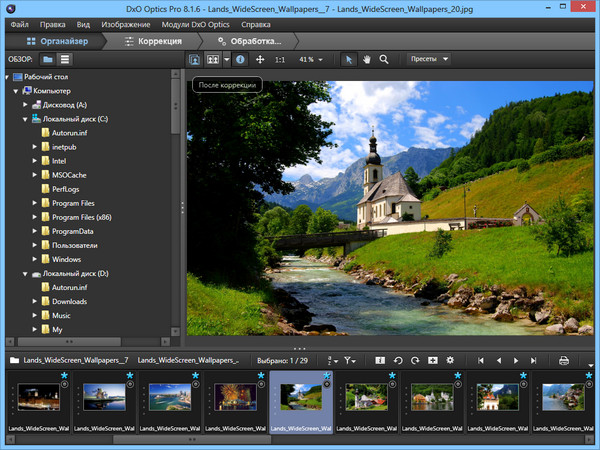
Task: Toggle folder browse mode next to ОБЗОР
Action: click(48, 59)
